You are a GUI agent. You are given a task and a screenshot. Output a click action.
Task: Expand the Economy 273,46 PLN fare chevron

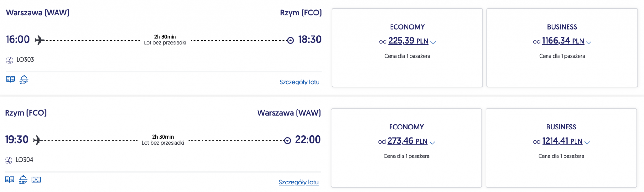[432, 143]
